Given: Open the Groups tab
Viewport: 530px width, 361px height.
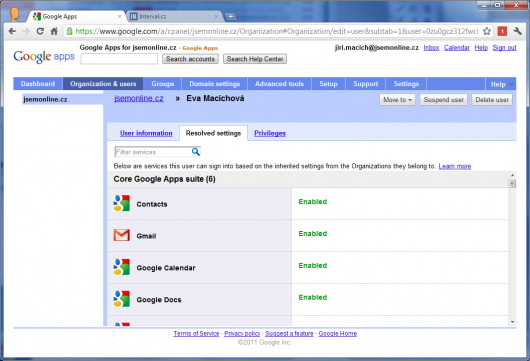Looking at the screenshot, I should [163, 84].
